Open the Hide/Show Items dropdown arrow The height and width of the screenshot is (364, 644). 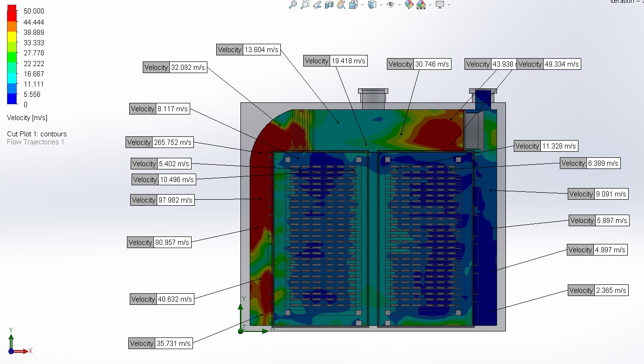[399, 5]
